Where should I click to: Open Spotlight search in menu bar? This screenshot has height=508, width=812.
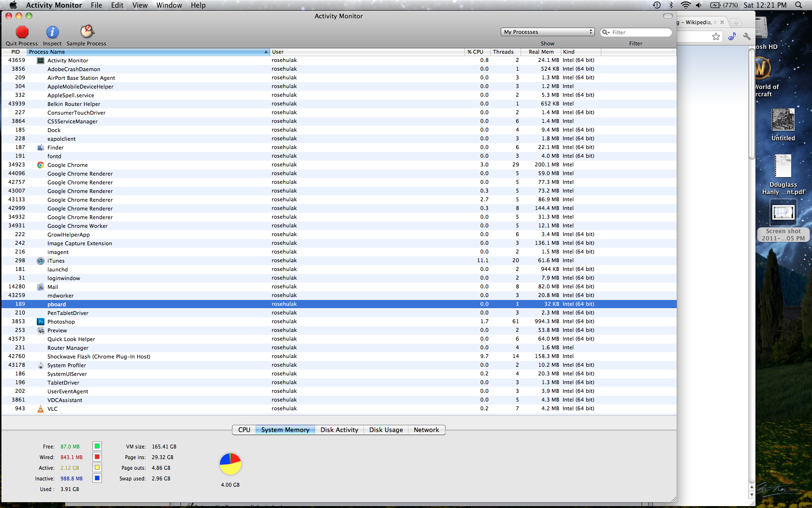click(798, 5)
